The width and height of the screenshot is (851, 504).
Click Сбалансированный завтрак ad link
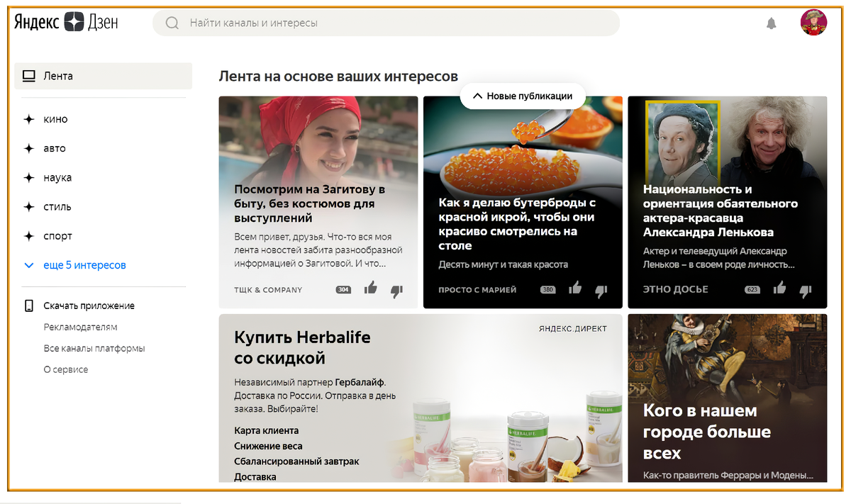[x=296, y=461]
